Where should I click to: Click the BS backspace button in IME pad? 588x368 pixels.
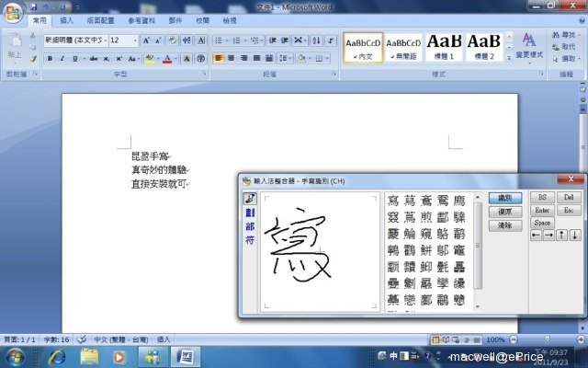point(542,197)
